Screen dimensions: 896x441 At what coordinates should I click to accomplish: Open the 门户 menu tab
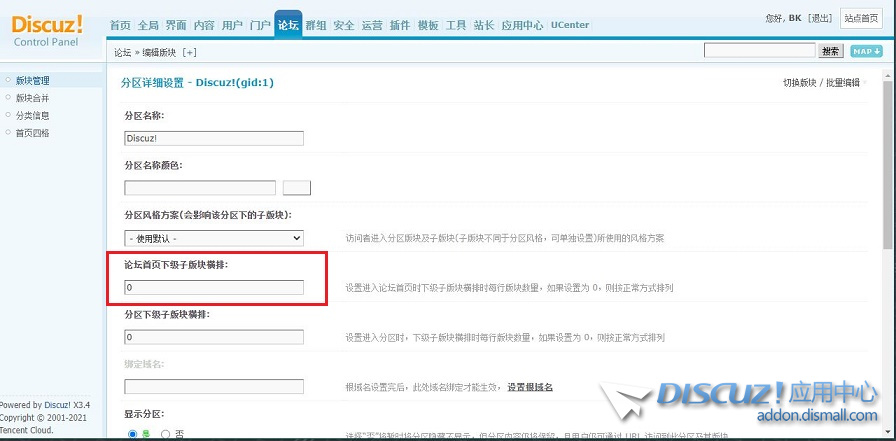point(260,25)
